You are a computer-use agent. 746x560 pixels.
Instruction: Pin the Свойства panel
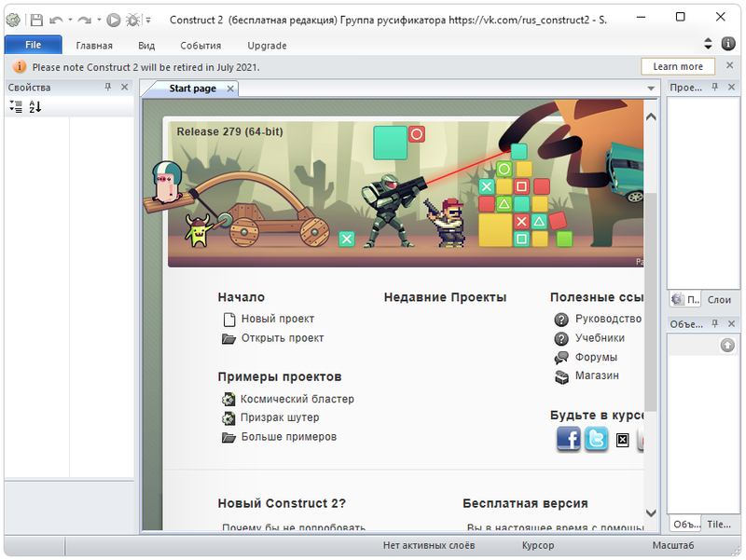click(x=108, y=88)
